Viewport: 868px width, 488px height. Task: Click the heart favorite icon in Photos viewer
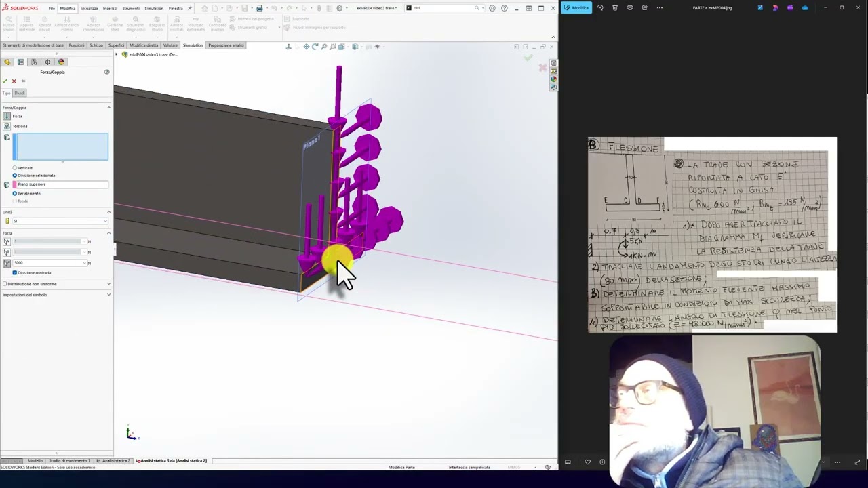click(x=587, y=462)
